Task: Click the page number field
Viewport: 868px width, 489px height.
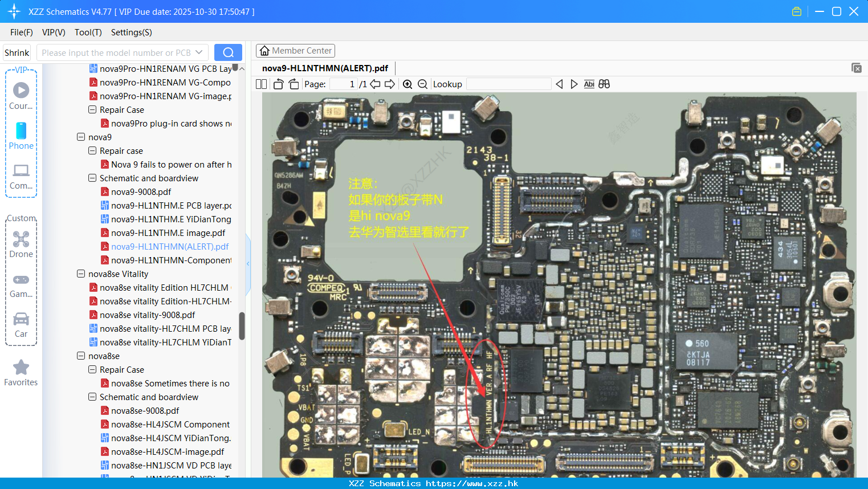Action: click(x=344, y=84)
